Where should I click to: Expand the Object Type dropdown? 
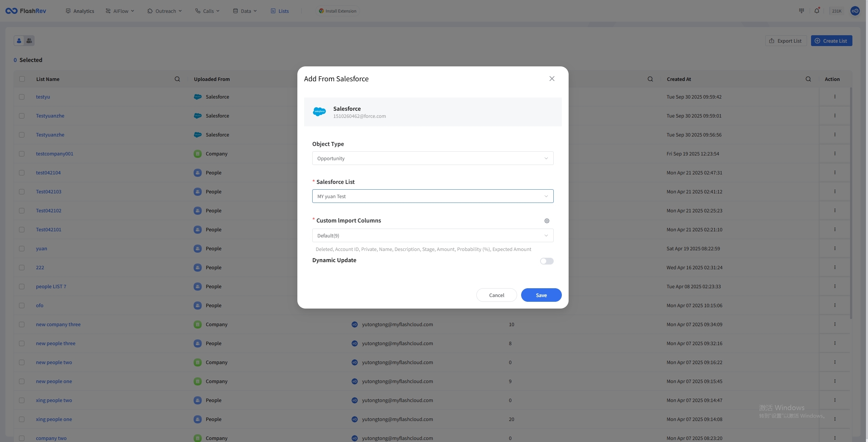pos(433,158)
